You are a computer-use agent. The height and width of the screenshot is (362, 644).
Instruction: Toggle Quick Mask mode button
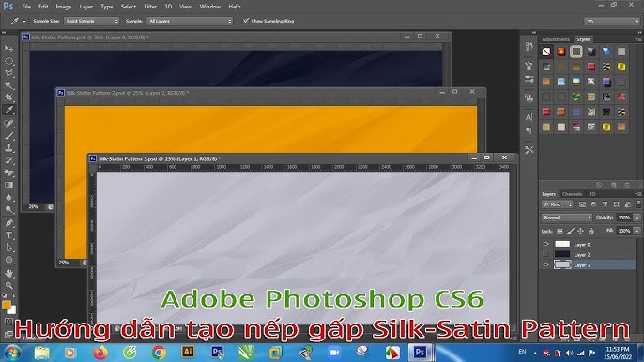tap(8, 322)
